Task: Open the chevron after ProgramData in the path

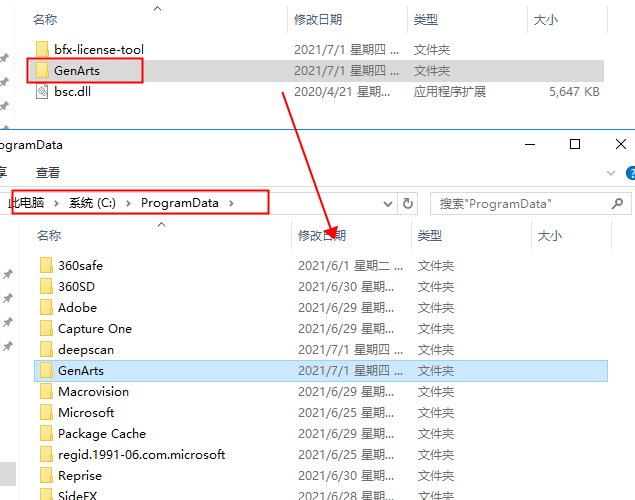Action: coord(231,203)
